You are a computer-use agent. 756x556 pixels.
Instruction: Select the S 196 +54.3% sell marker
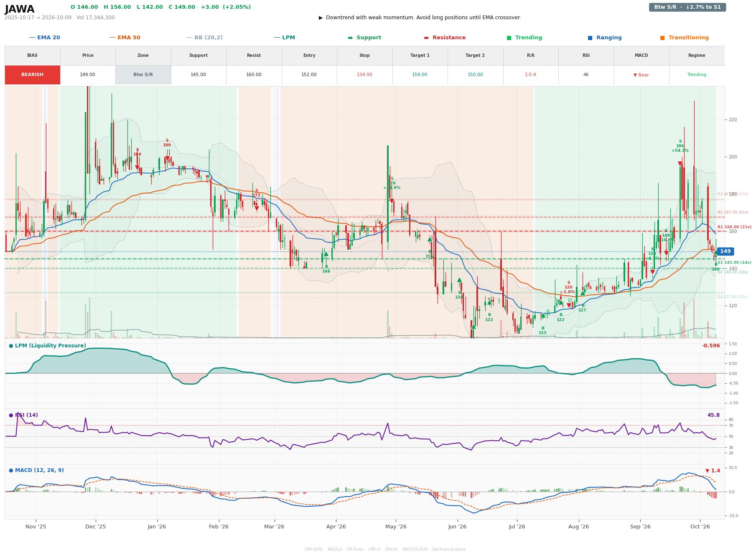pyautogui.click(x=680, y=164)
